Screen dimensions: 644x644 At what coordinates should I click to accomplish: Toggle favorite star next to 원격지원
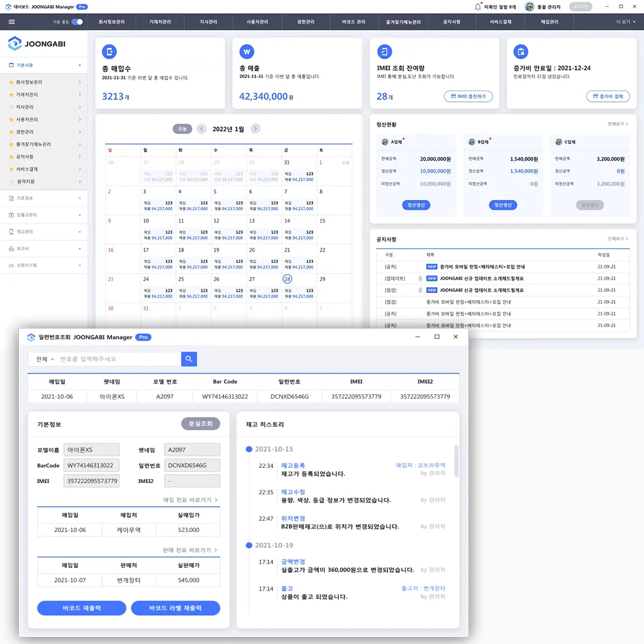coord(11,181)
